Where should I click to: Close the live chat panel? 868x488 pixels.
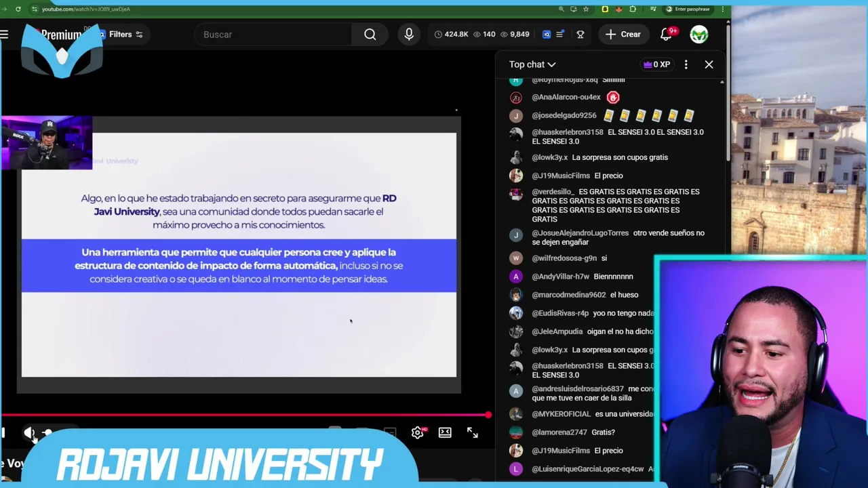[709, 64]
